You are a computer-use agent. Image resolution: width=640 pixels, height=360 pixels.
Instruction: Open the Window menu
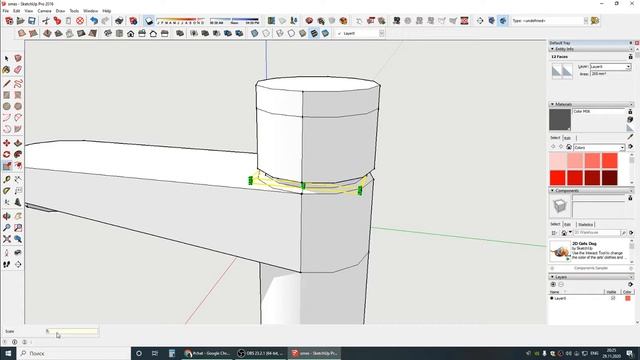click(90, 11)
